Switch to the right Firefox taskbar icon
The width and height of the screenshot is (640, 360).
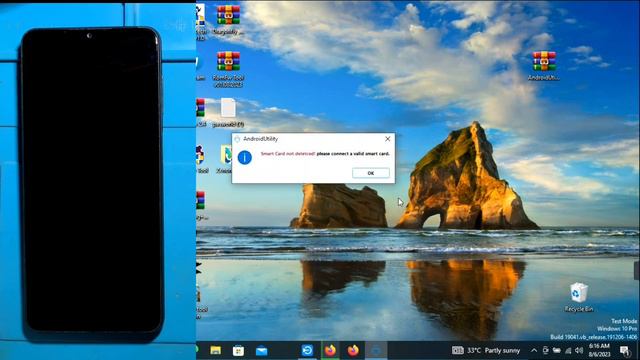(x=353, y=350)
